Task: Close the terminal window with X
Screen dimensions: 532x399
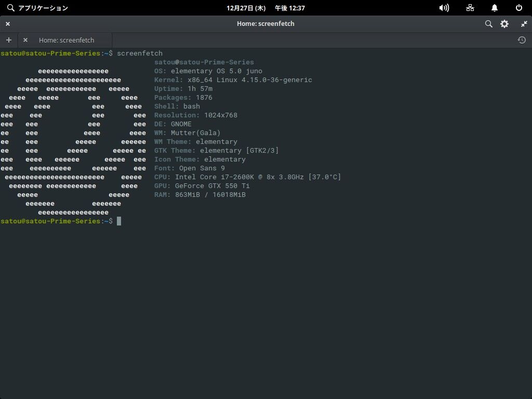Action: click(x=8, y=24)
